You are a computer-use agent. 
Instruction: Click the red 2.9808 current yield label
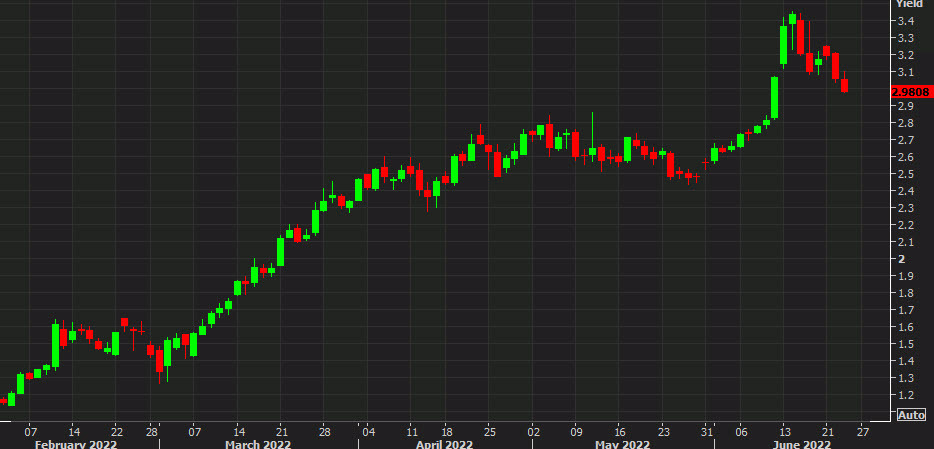point(911,90)
